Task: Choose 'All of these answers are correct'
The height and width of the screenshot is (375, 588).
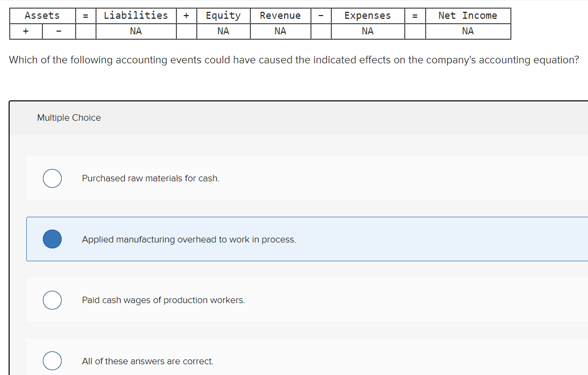Action: tap(52, 361)
